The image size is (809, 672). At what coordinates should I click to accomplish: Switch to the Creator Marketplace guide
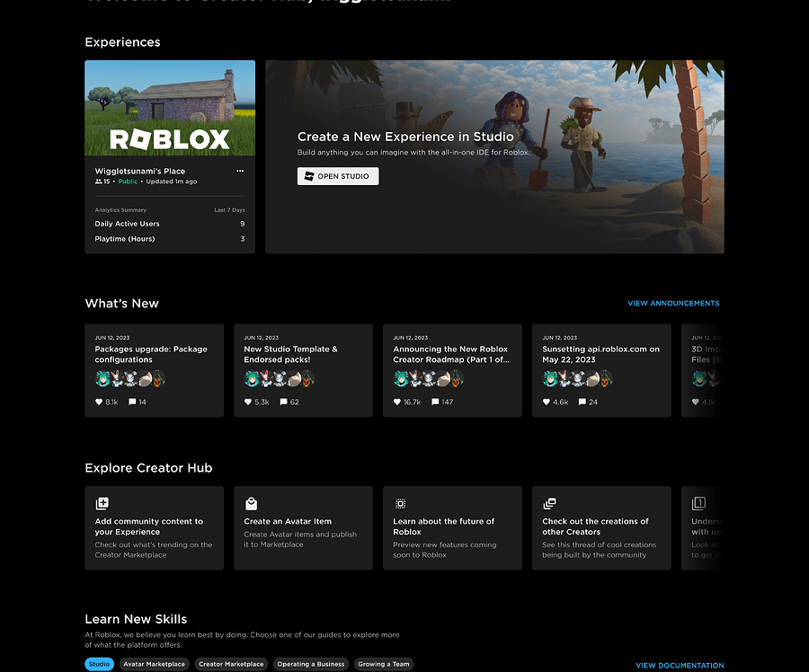coord(231,664)
